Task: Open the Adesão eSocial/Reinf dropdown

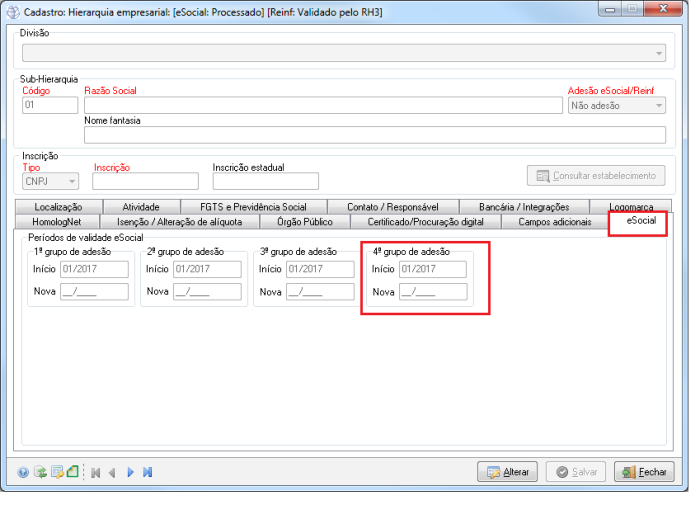Action: 659,105
